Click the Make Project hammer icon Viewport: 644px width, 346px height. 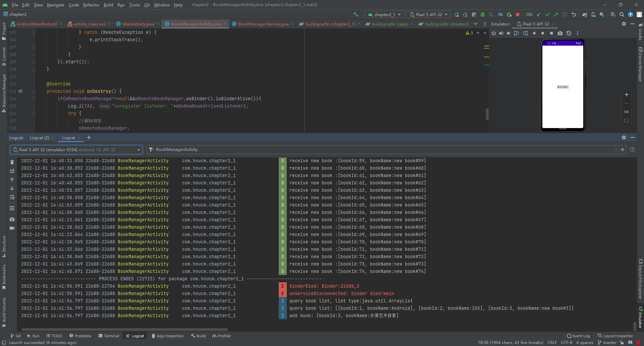[x=356, y=14]
